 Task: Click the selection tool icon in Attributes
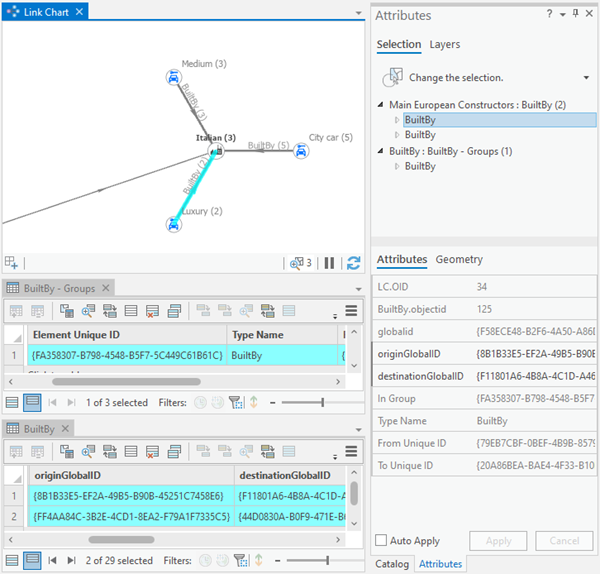coord(392,77)
